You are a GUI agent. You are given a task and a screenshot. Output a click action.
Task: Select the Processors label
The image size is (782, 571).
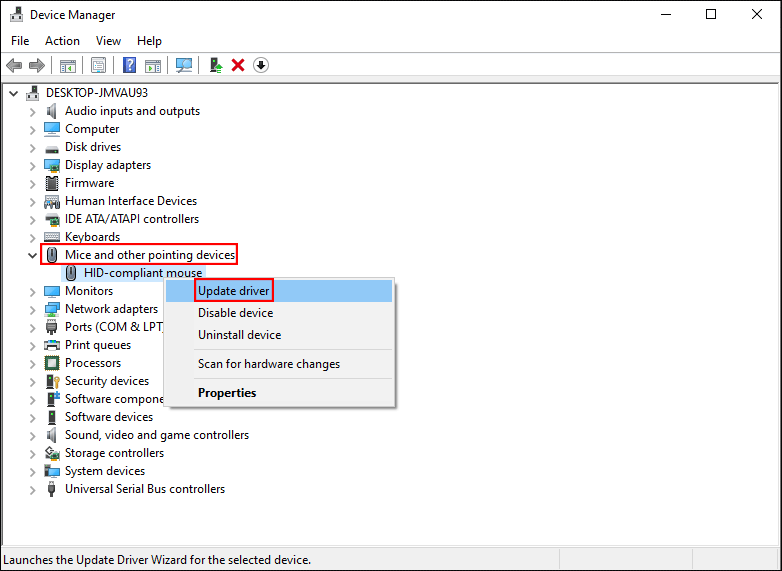point(93,363)
